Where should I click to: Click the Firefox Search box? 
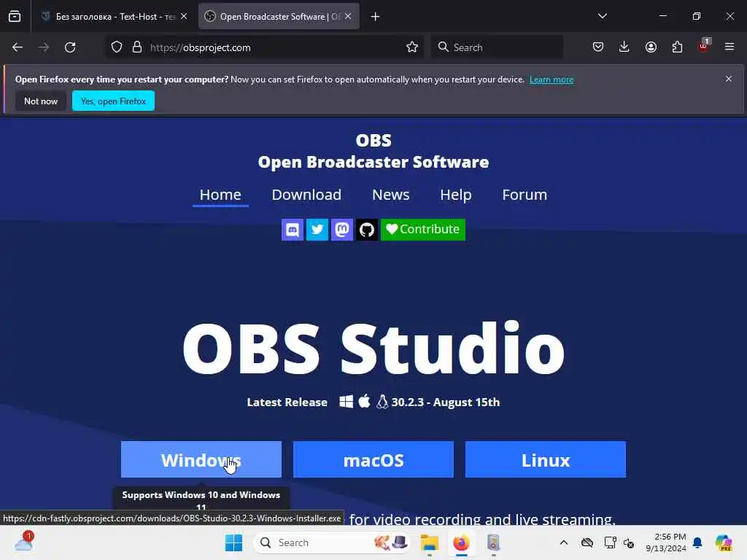pyautogui.click(x=497, y=47)
